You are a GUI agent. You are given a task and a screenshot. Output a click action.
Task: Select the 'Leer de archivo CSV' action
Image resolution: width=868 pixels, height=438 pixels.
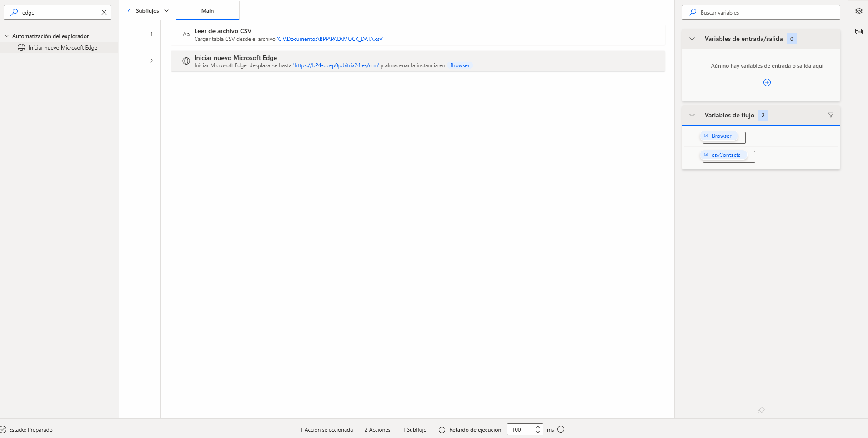(x=418, y=35)
